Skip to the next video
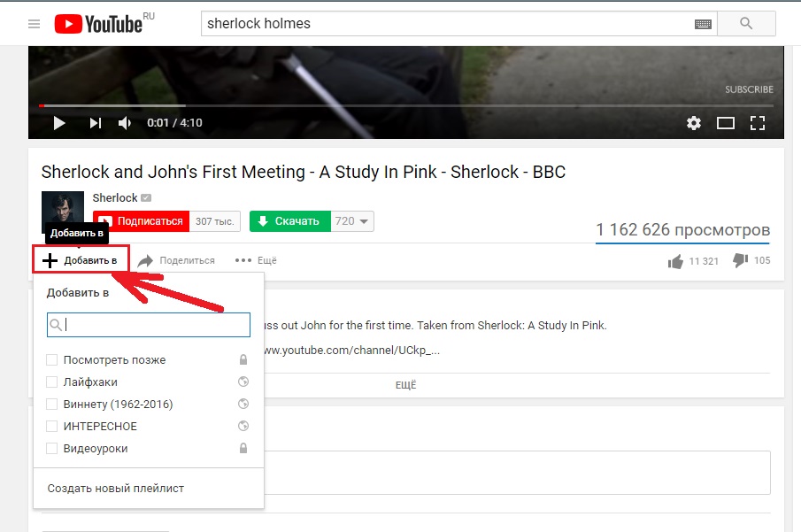 coord(95,123)
